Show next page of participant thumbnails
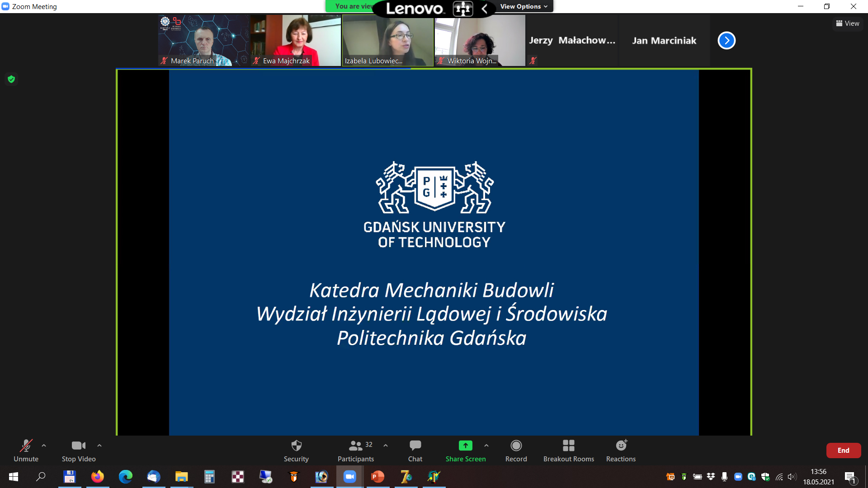 point(726,41)
